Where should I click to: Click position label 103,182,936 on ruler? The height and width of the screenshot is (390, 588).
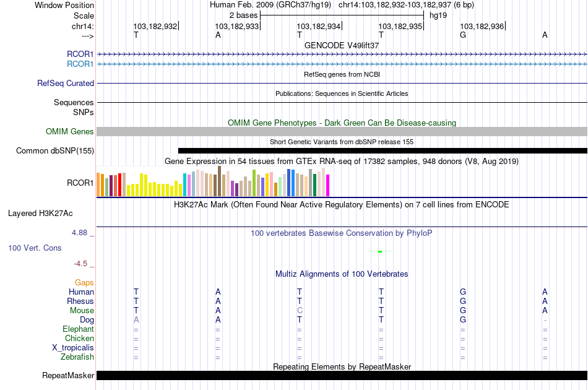482,26
